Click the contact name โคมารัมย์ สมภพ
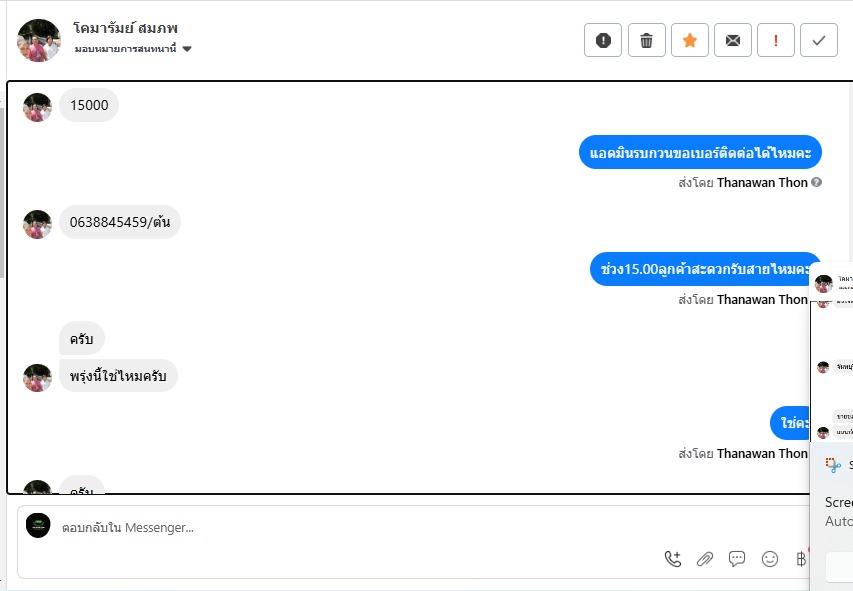Screen dimensions: 853x591 point(126,28)
